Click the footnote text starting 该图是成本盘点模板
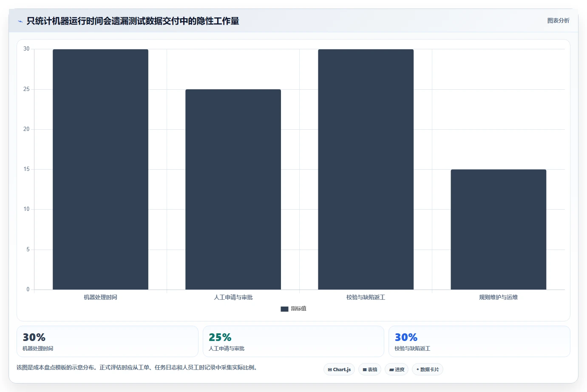 [137, 367]
